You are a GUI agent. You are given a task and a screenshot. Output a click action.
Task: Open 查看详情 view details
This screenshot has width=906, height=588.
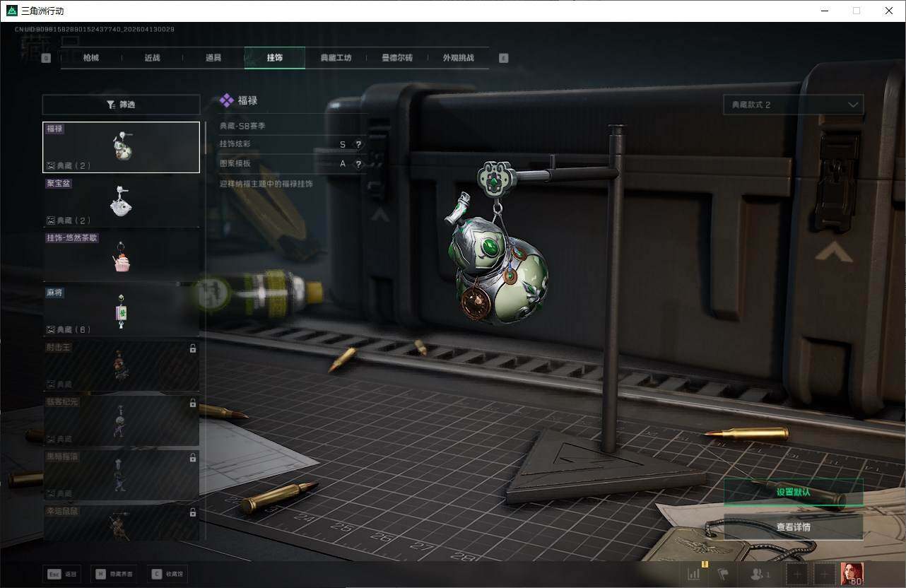pyautogui.click(x=793, y=527)
